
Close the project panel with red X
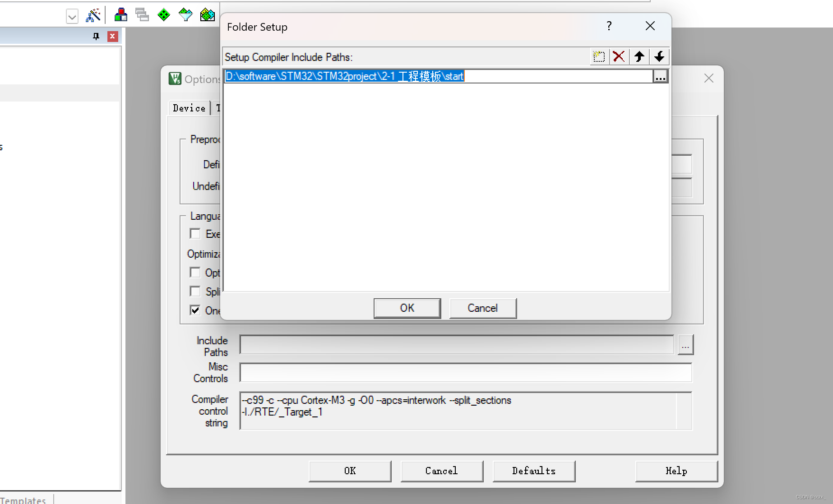pyautogui.click(x=113, y=36)
